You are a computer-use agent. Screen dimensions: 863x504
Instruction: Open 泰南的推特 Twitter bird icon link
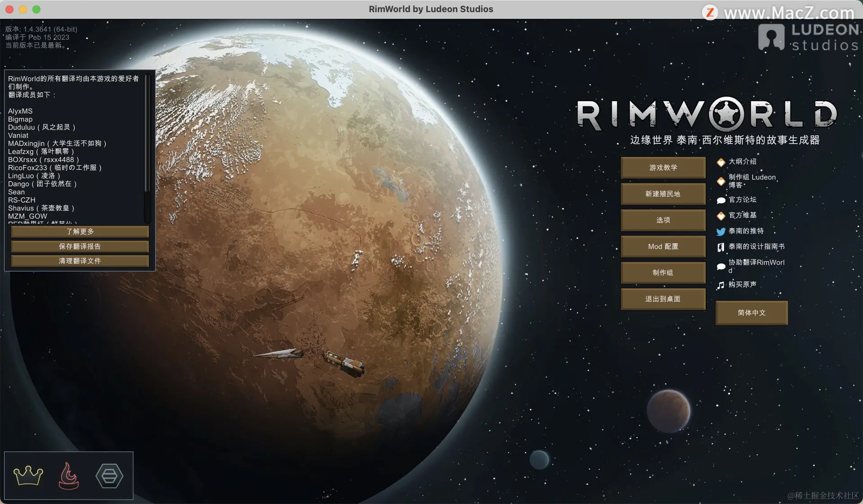pos(721,231)
